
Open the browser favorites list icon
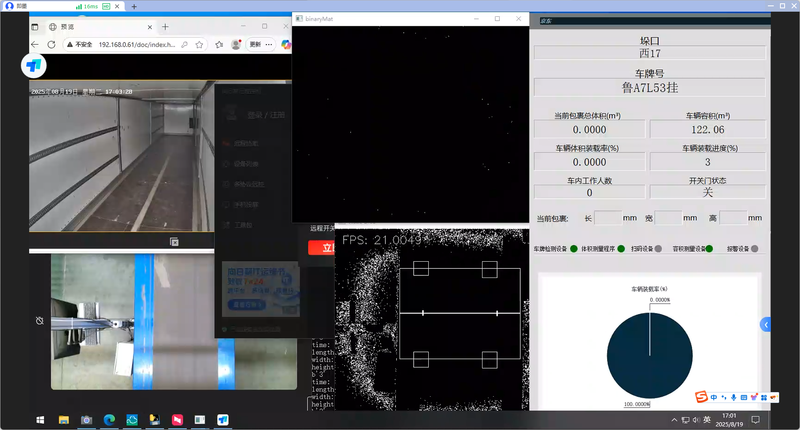[219, 44]
